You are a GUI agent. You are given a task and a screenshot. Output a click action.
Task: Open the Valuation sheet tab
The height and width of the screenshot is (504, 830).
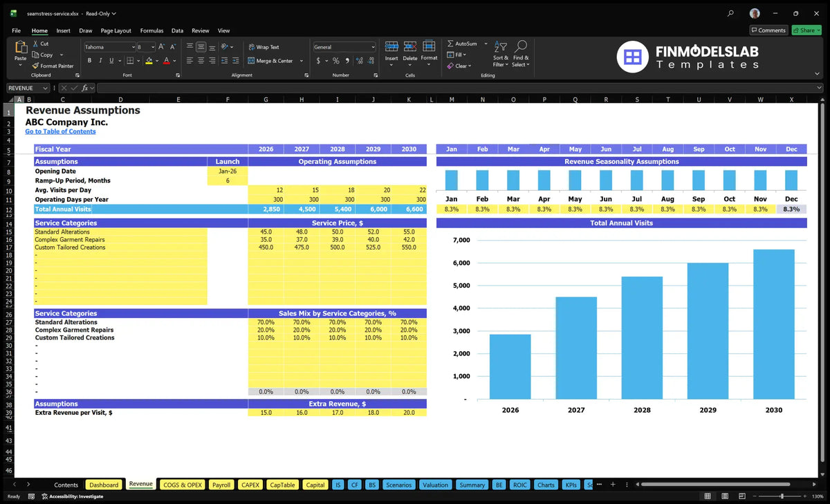click(435, 485)
